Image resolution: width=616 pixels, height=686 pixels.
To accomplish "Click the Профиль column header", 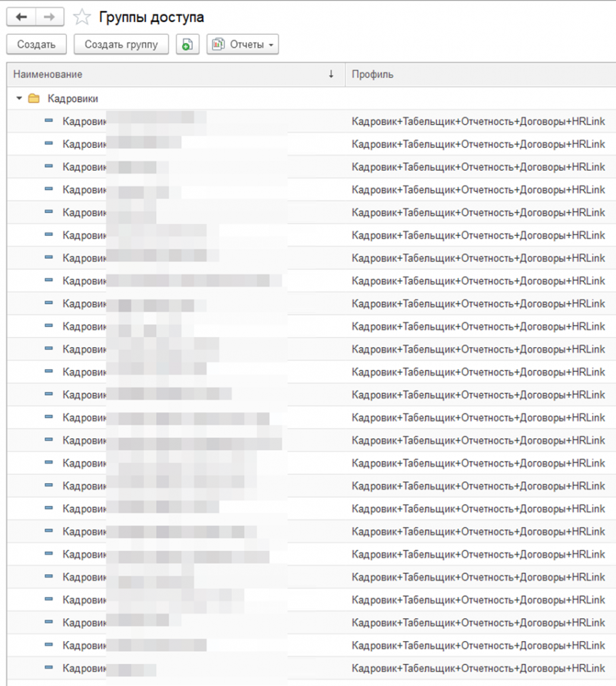I will (x=481, y=74).
